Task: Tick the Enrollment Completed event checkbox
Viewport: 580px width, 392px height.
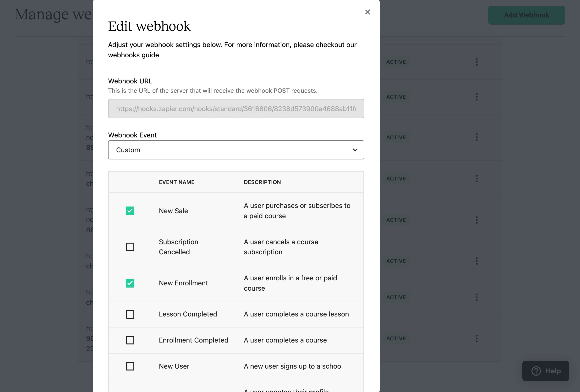Action: (130, 340)
